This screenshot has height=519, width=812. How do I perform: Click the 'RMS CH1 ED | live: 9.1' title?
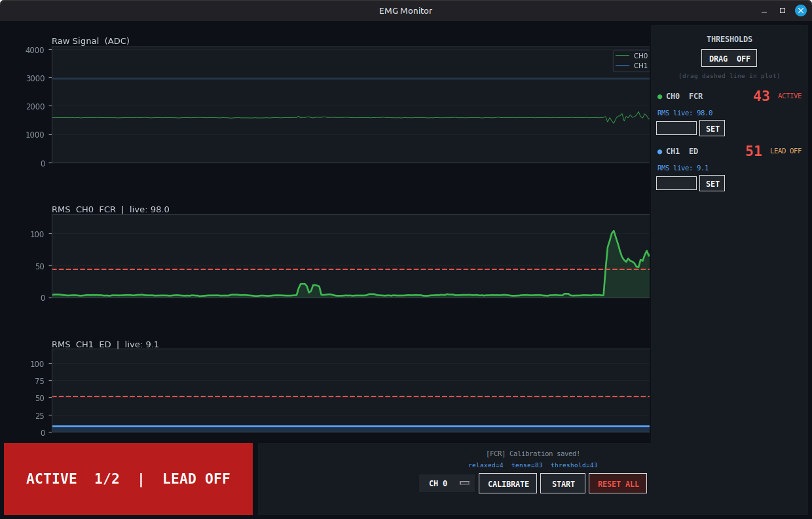[x=105, y=344]
